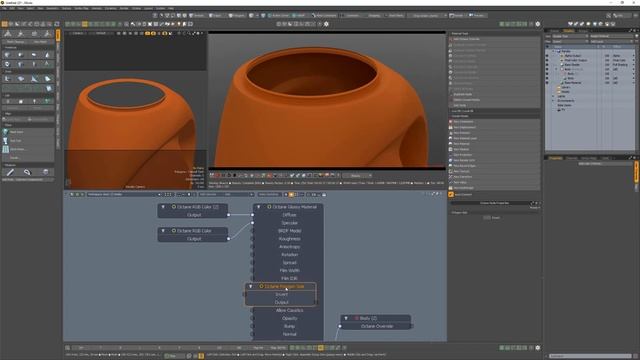Image resolution: width=640 pixels, height=360 pixels.
Task: Click gear icon at bottom right toolbar
Action: coord(538,348)
